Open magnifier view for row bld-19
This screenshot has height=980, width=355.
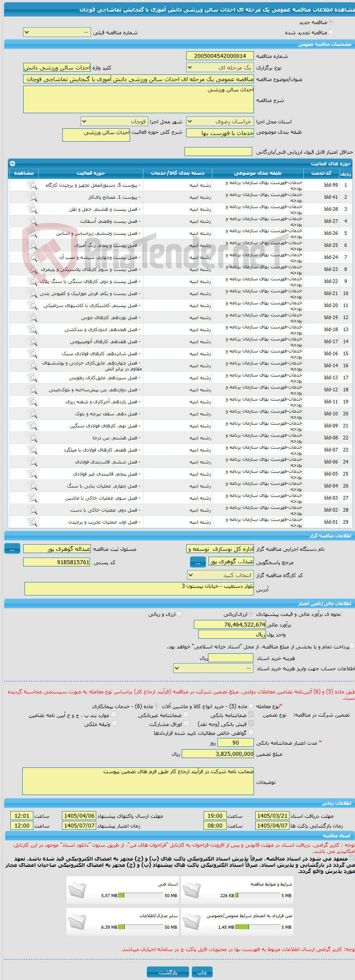click(x=32, y=317)
